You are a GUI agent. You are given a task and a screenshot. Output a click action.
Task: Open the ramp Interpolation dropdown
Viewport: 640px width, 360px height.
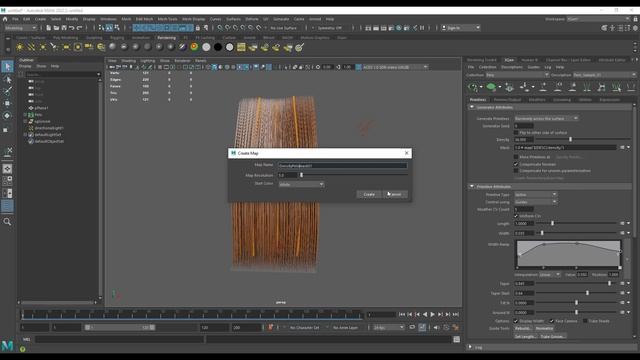pyautogui.click(x=550, y=275)
